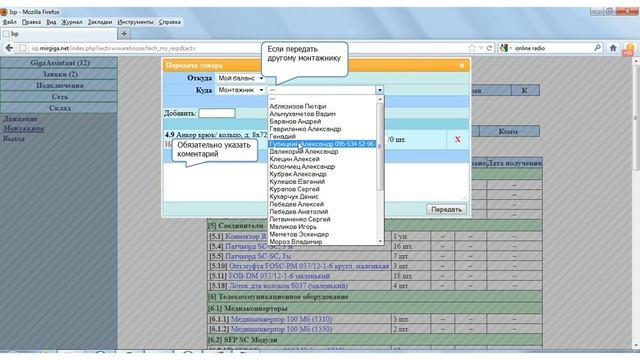Open the search engine selector dropdown
The height and width of the screenshot is (360, 640).
(x=506, y=48)
